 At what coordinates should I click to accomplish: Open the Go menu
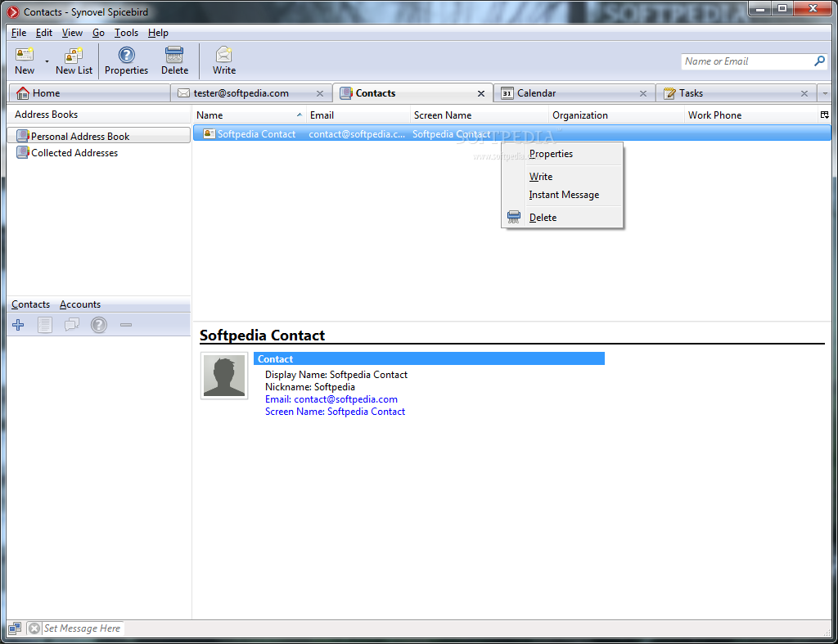[x=98, y=33]
